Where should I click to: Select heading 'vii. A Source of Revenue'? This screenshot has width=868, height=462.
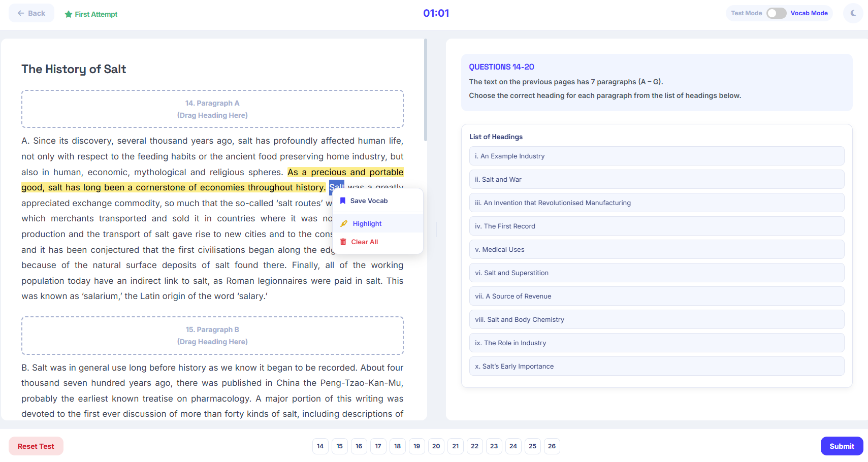(656, 296)
